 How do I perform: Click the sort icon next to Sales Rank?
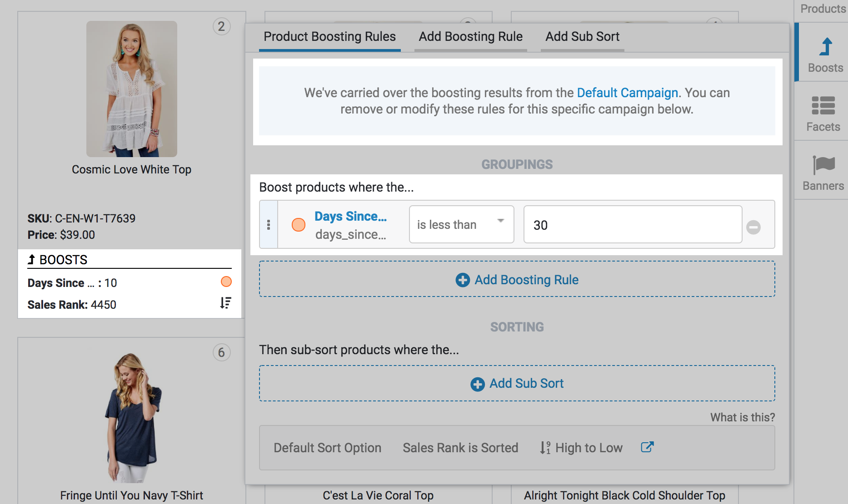coord(225,303)
